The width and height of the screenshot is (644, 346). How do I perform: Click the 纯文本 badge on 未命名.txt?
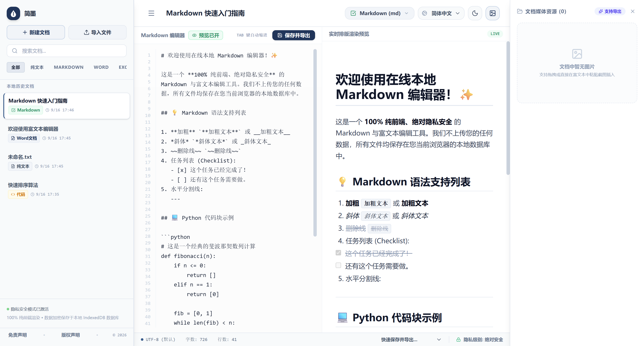tap(20, 166)
